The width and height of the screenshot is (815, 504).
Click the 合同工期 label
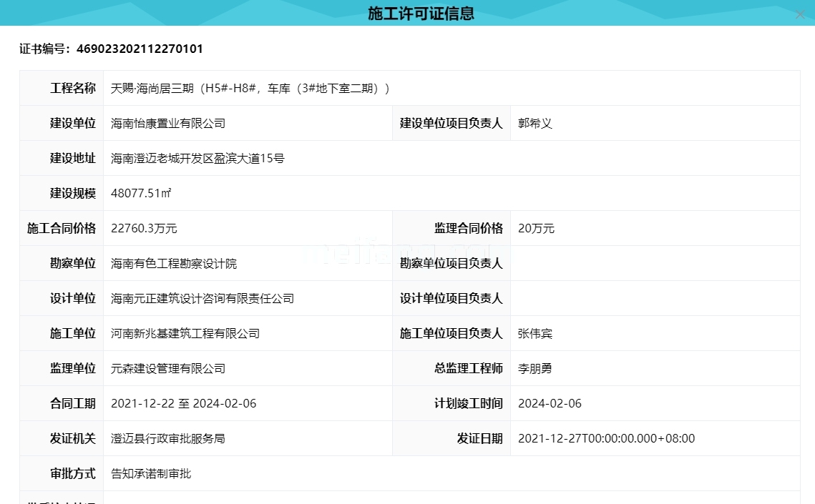click(73, 403)
